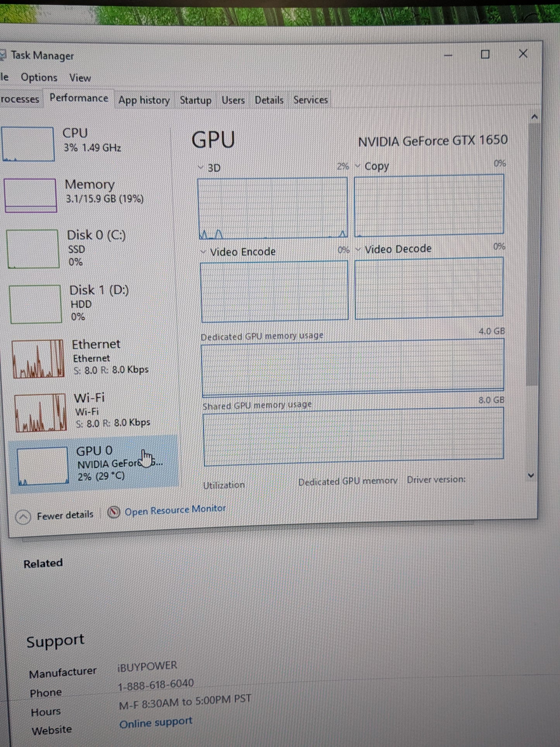This screenshot has height=747, width=560.
Task: Collapse view with Fewer details chevron
Action: (23, 517)
